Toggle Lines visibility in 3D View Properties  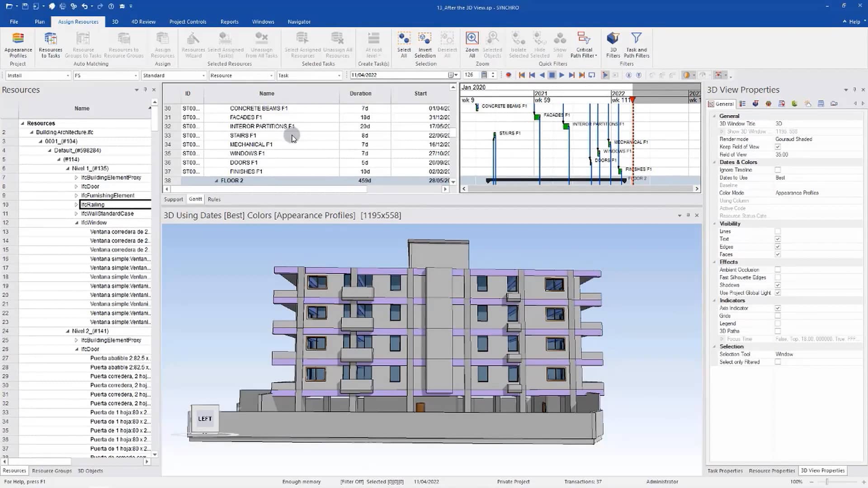click(x=778, y=231)
